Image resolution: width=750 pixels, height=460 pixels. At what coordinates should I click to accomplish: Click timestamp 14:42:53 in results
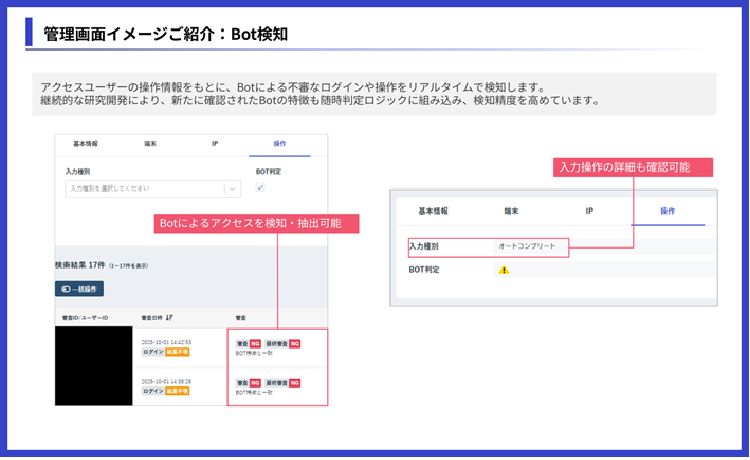(x=166, y=342)
